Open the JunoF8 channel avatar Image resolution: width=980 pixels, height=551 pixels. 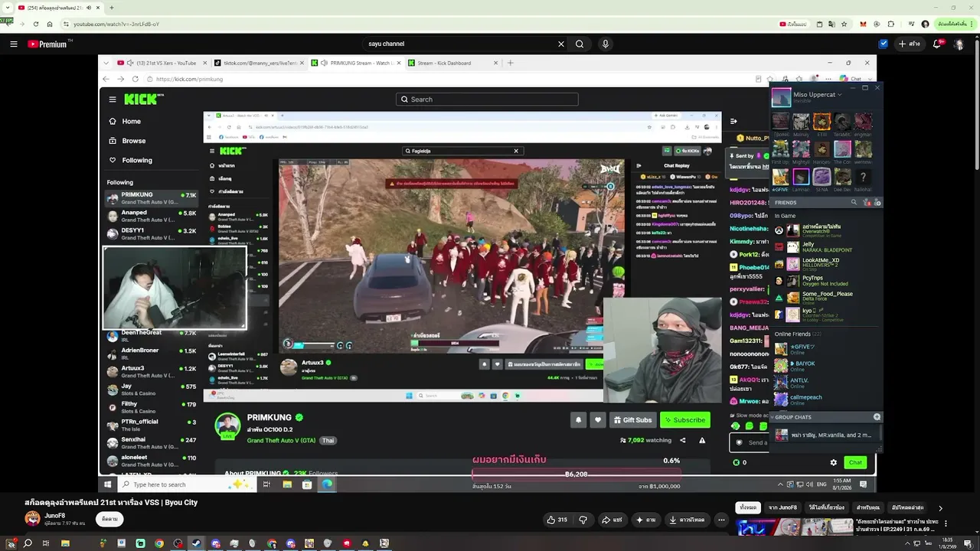point(32,519)
